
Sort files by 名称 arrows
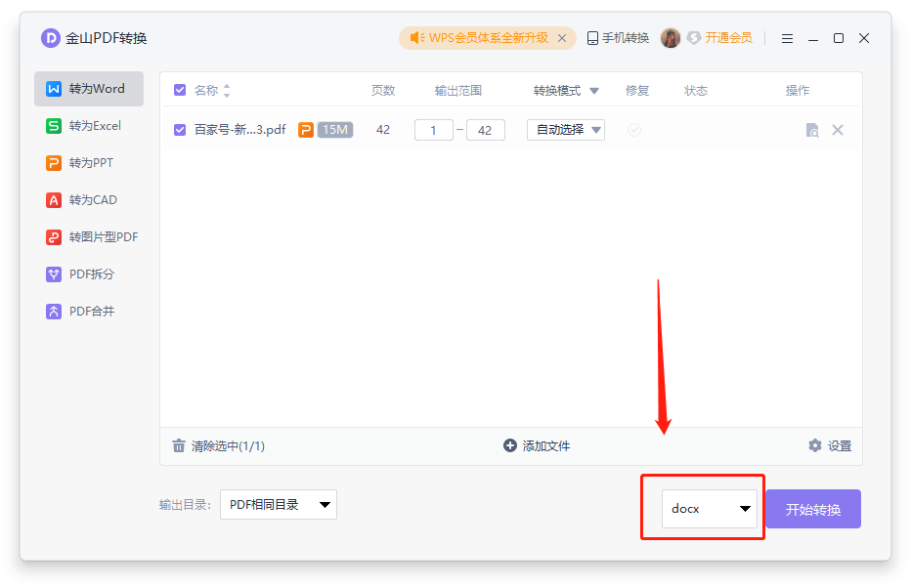tap(227, 91)
